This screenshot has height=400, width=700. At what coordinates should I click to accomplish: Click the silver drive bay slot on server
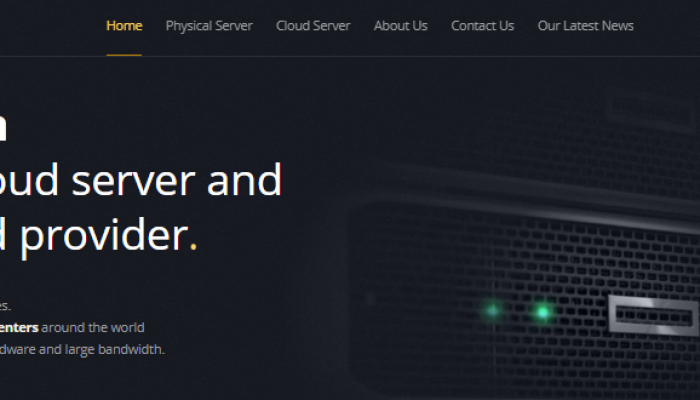tap(653, 316)
